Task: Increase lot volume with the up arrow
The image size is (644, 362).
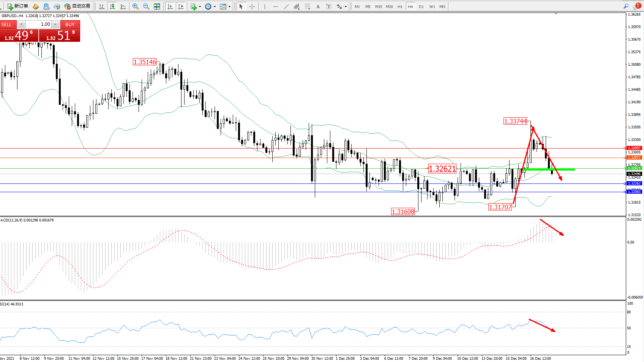Action: (55, 24)
